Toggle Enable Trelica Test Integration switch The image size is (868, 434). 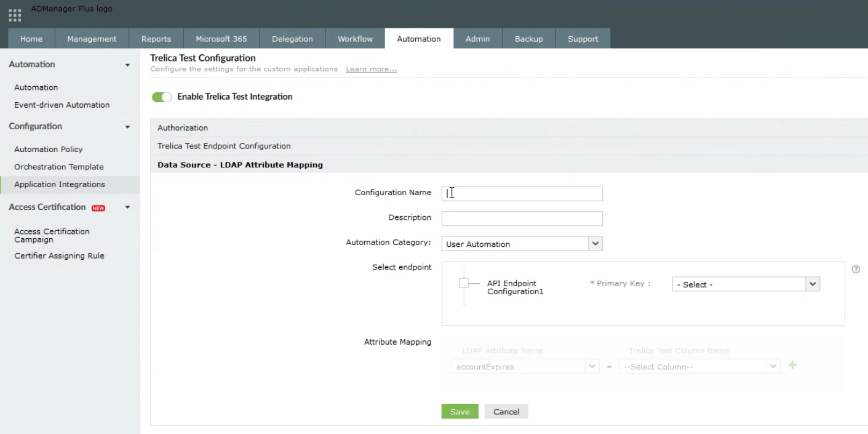(162, 97)
